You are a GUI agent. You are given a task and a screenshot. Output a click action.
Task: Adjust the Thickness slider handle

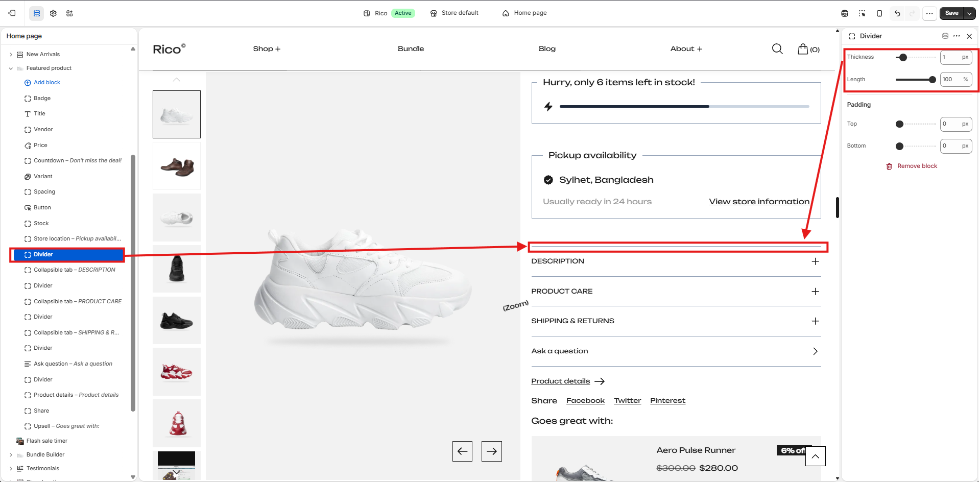pos(903,57)
